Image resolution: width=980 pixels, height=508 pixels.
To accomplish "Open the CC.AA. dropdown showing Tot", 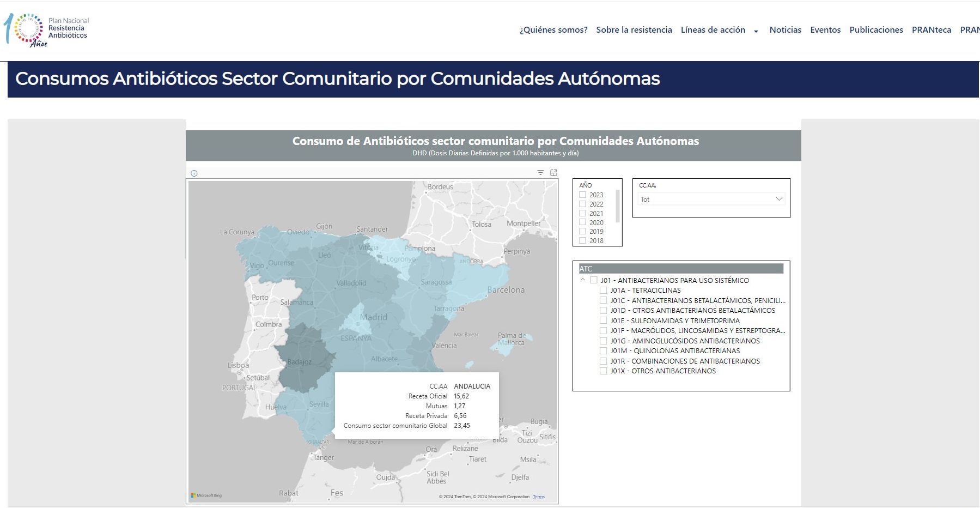I will [x=711, y=199].
